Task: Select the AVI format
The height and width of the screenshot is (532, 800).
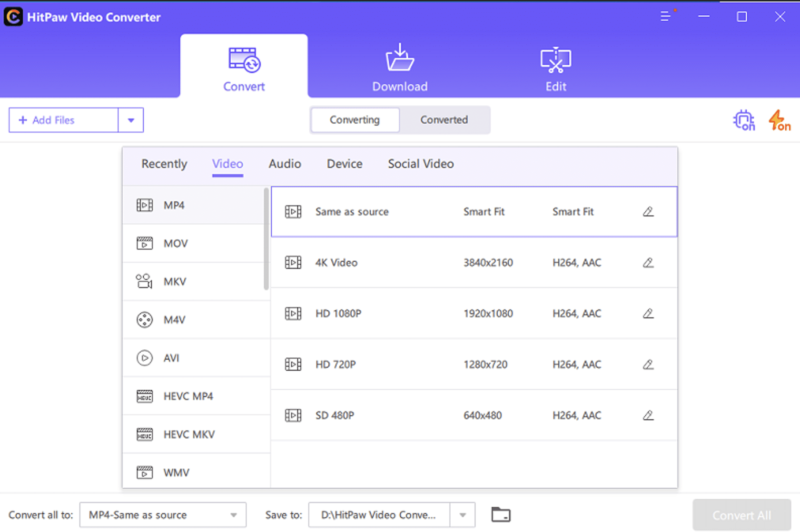Action: pos(196,358)
